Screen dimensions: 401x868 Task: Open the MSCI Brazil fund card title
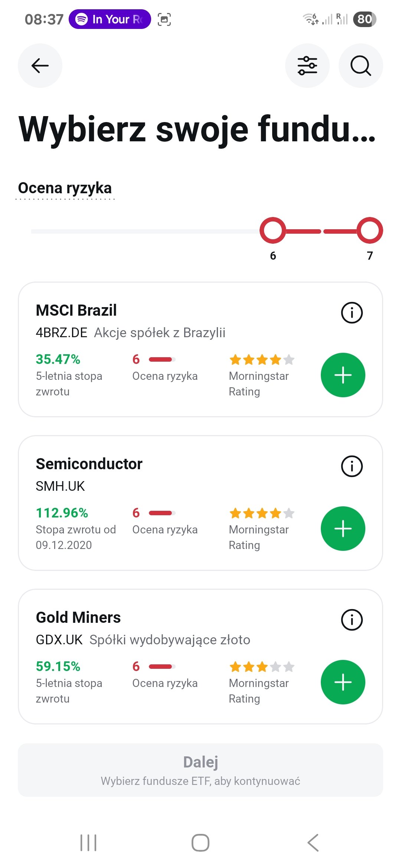coord(76,310)
